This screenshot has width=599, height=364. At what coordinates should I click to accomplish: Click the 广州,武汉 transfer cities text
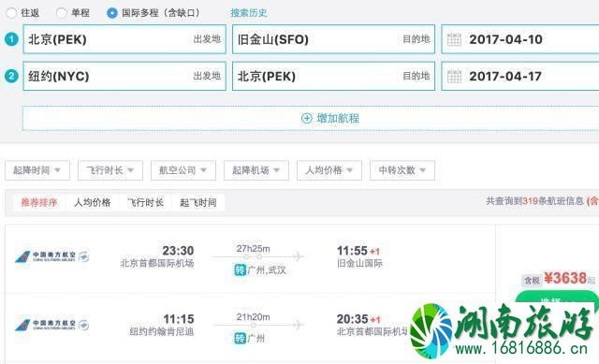(x=267, y=270)
